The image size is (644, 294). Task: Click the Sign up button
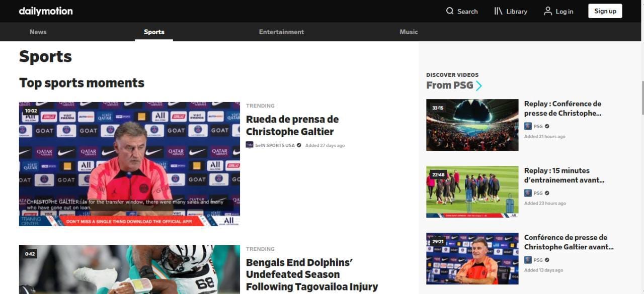pos(605,11)
